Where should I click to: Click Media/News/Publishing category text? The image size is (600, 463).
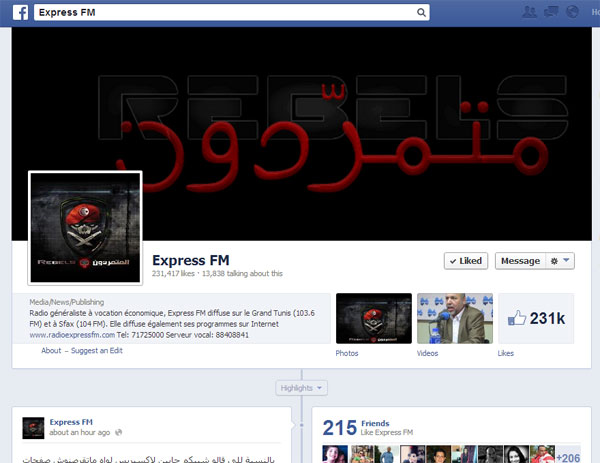(x=67, y=302)
